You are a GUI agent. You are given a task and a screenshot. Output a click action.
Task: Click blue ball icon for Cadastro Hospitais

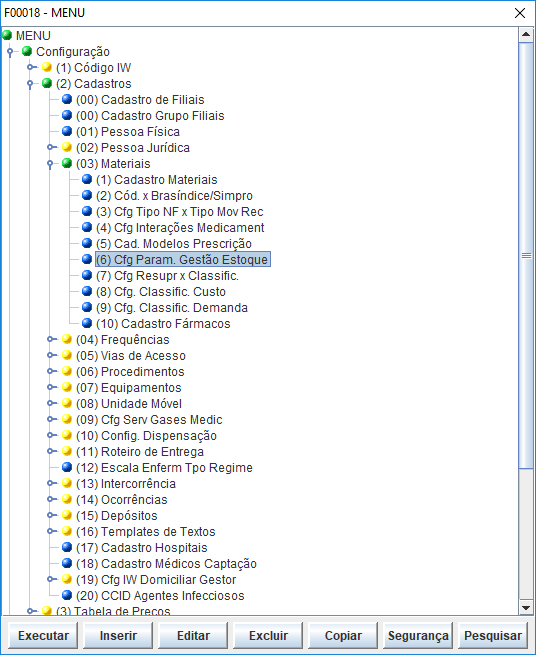[67, 547]
